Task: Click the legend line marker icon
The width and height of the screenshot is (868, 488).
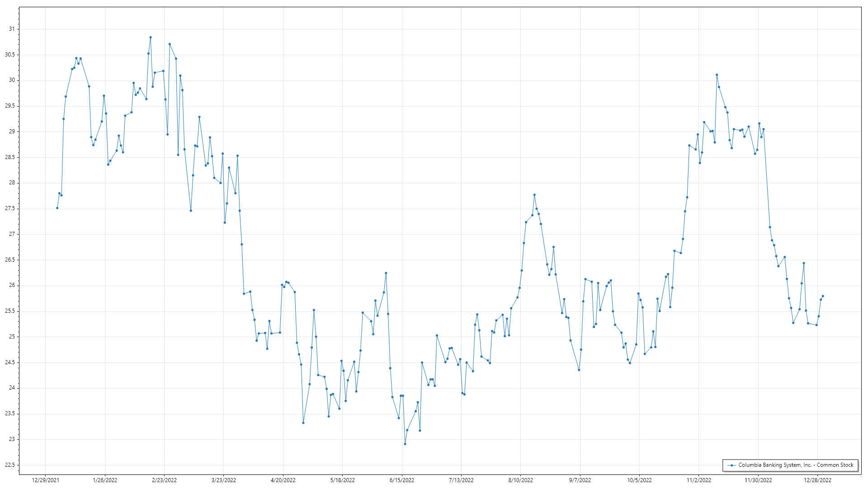Action: point(731,465)
